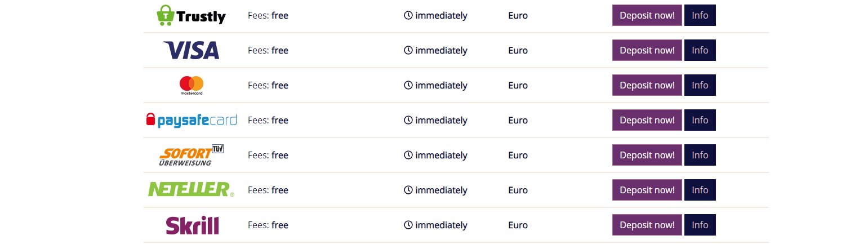Click the Trustly logo
Screen dimensions: 868x244
click(x=191, y=15)
